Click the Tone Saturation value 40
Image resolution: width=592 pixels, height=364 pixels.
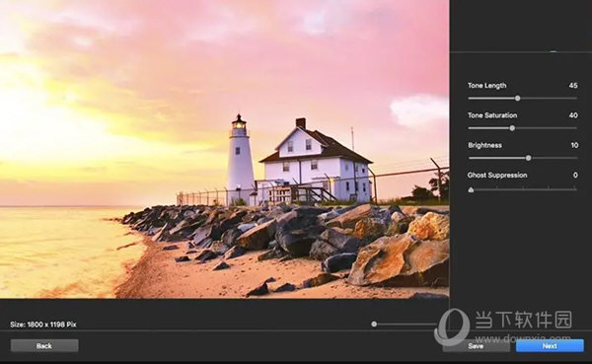point(573,115)
